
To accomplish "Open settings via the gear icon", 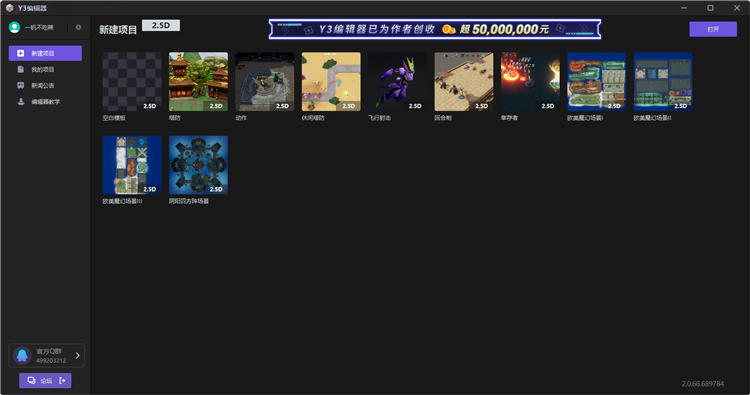I will [78, 28].
